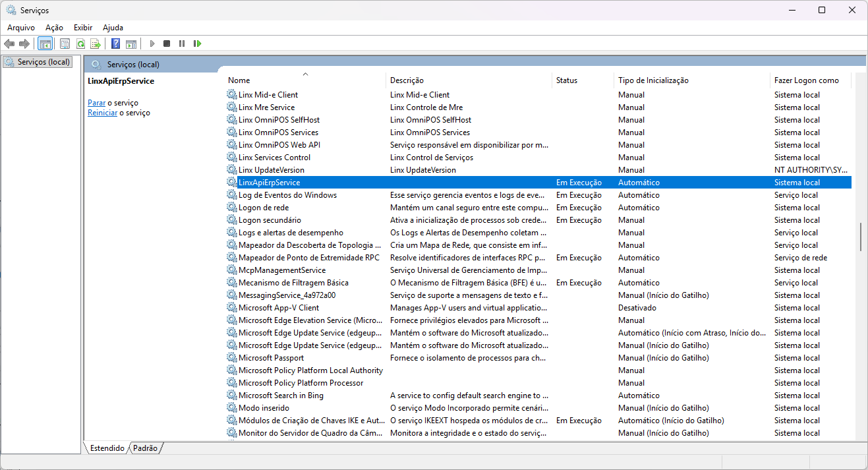Select the Microsoft Passport service row
This screenshot has width=868, height=470.
271,358
